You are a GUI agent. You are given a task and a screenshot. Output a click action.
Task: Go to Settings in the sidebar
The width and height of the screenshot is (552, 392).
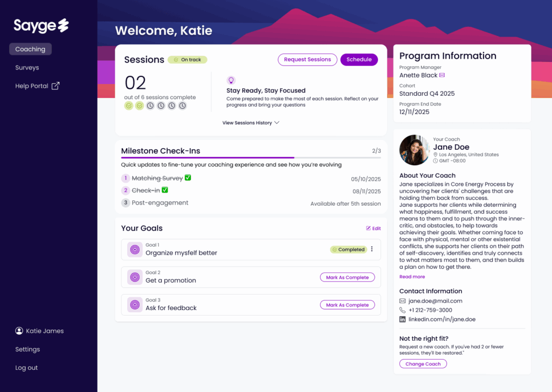[x=27, y=349]
